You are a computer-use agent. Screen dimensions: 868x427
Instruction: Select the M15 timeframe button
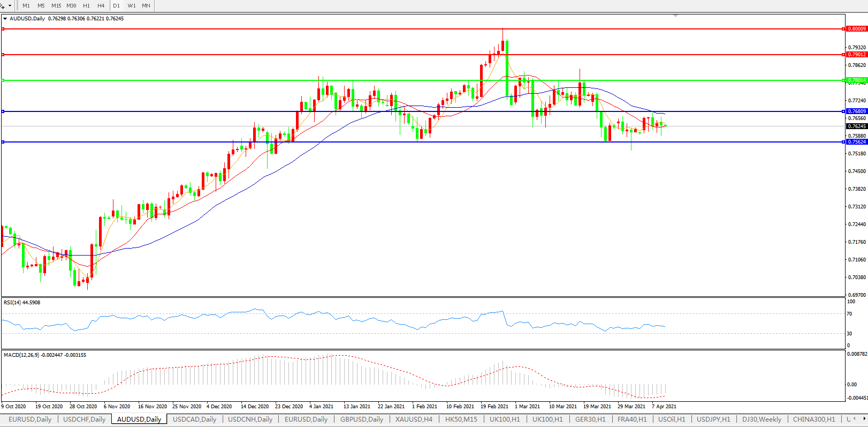[x=56, y=5]
